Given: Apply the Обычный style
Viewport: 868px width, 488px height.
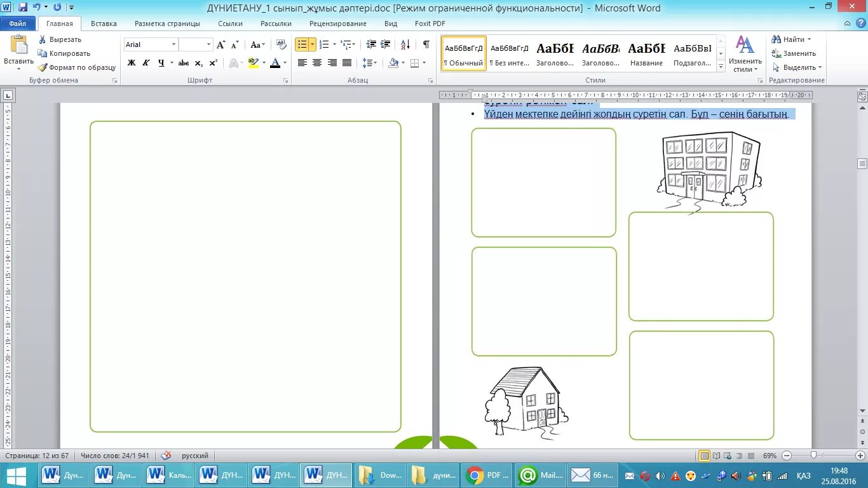Looking at the screenshot, I should click(464, 53).
